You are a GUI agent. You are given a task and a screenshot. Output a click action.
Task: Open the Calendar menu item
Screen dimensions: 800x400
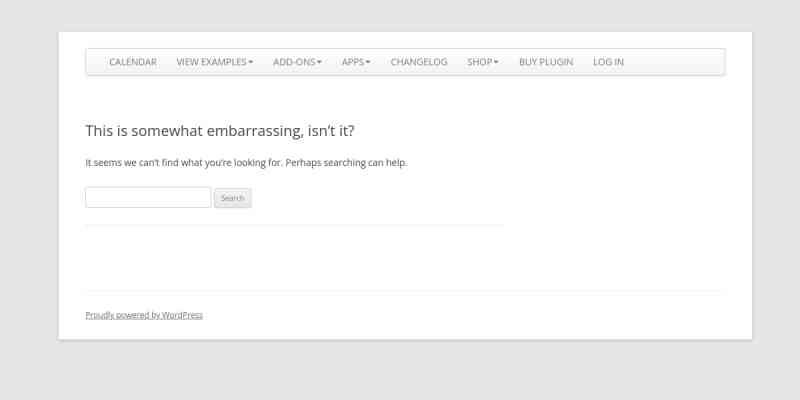[132, 62]
